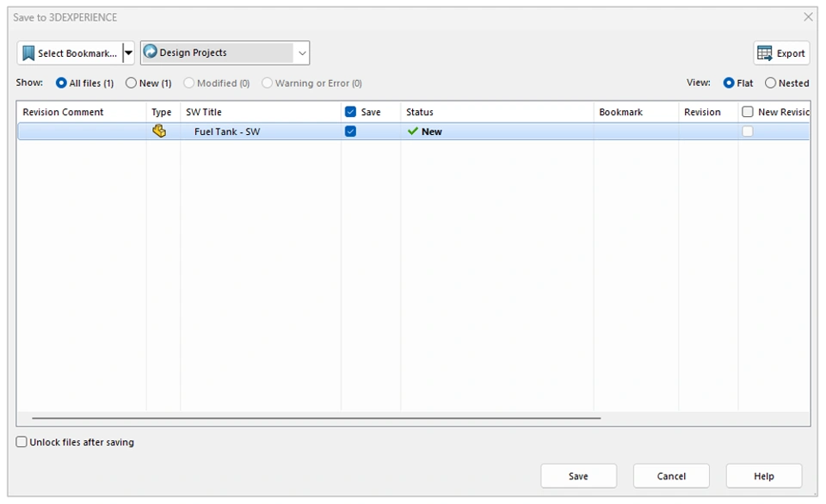
Task: Click the Design Projects globe icon
Action: pyautogui.click(x=150, y=52)
